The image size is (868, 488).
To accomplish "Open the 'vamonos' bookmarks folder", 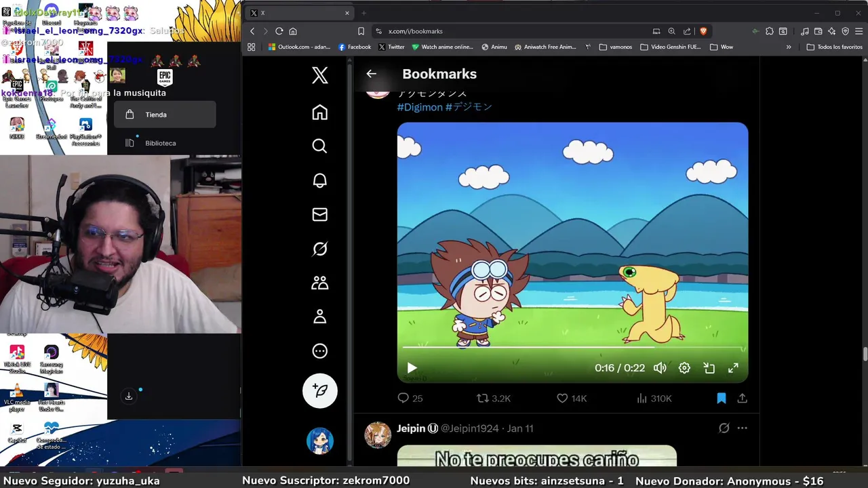I will point(616,47).
